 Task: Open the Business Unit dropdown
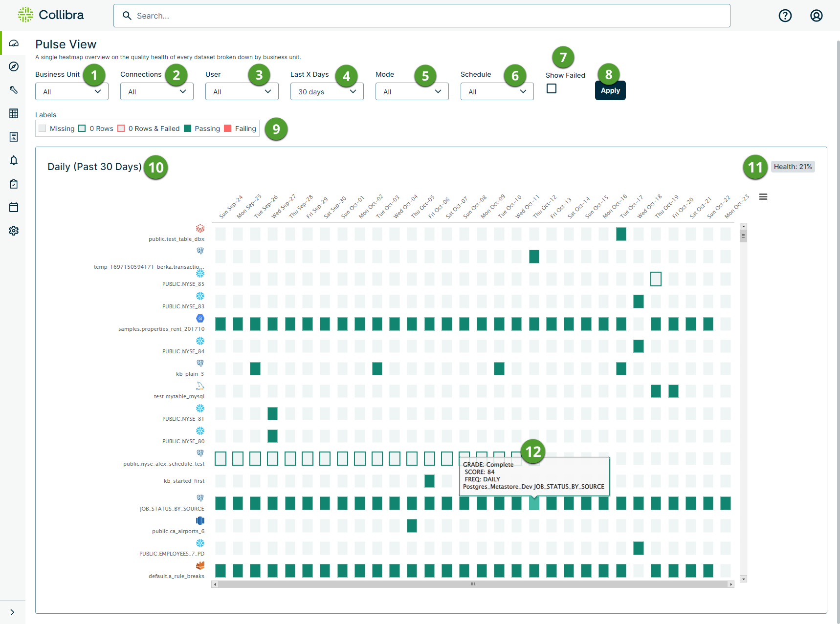click(72, 91)
